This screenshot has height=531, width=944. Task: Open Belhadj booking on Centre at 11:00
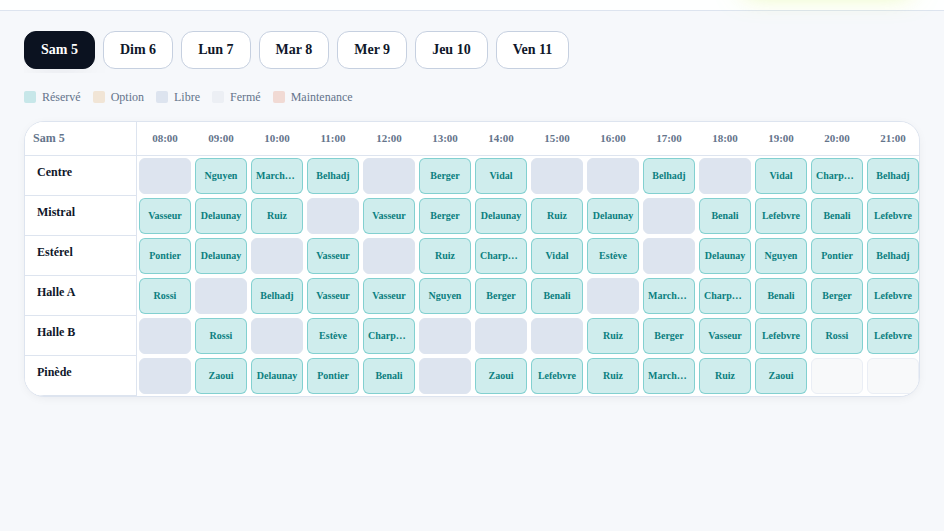(x=333, y=176)
